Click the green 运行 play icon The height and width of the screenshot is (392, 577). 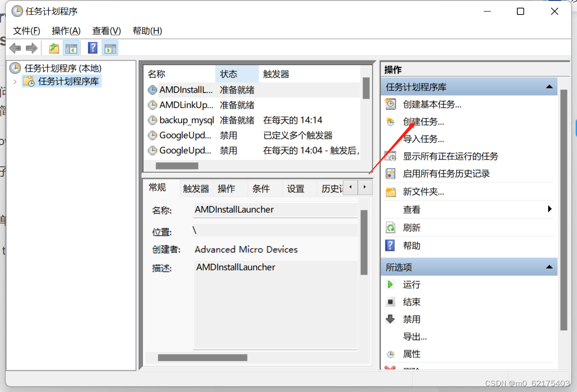point(390,284)
